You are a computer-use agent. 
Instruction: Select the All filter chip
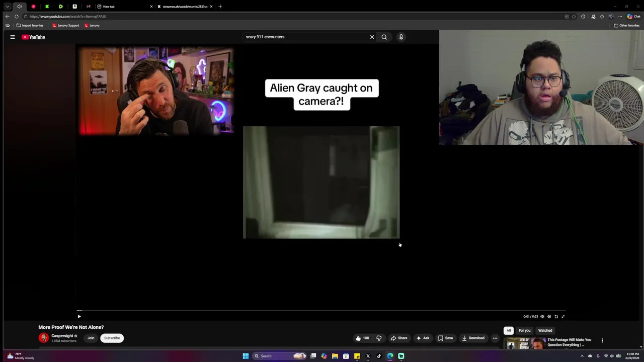point(509,330)
